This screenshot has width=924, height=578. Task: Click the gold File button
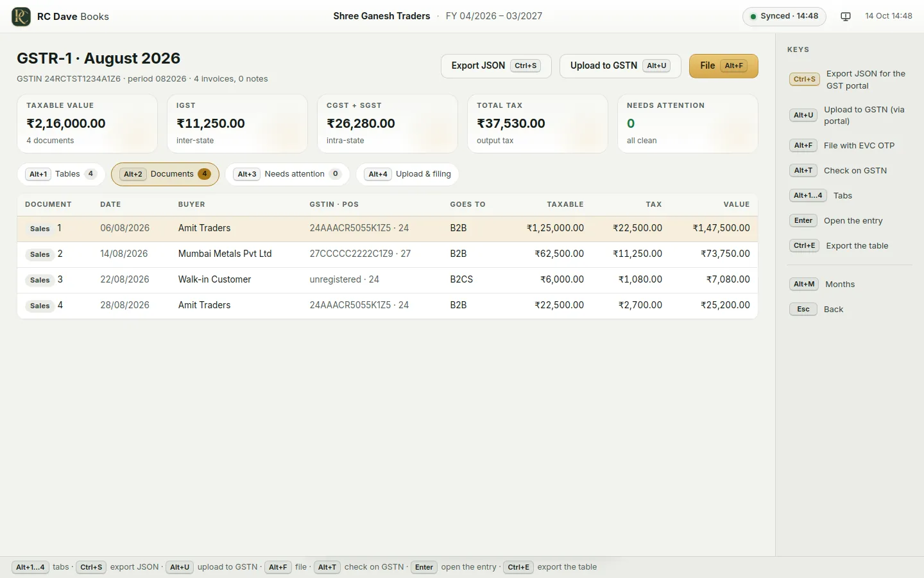click(x=723, y=66)
